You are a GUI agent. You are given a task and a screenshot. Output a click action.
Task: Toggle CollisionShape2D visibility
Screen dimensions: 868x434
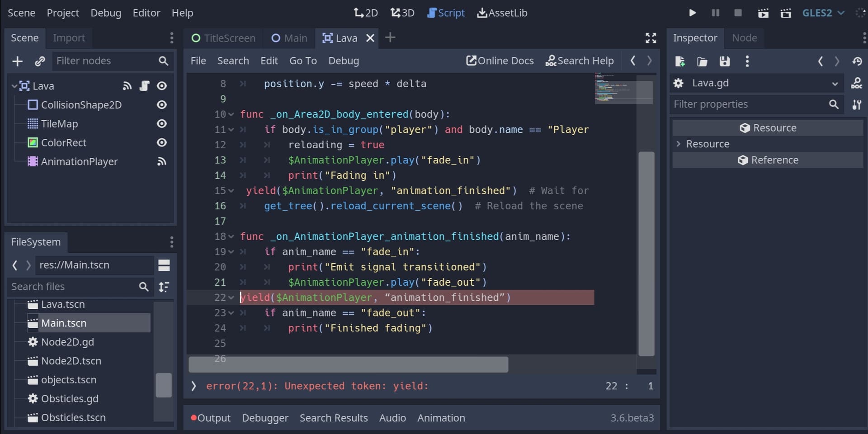point(161,105)
